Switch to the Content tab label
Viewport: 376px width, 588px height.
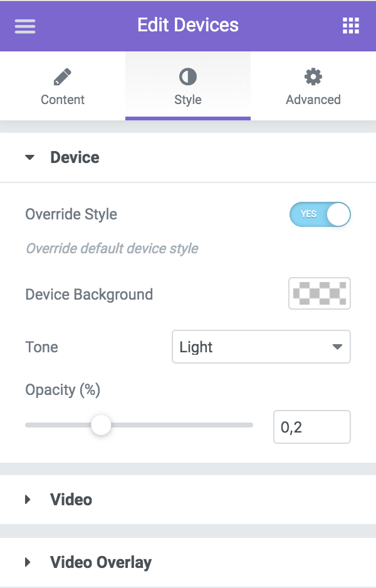63,100
